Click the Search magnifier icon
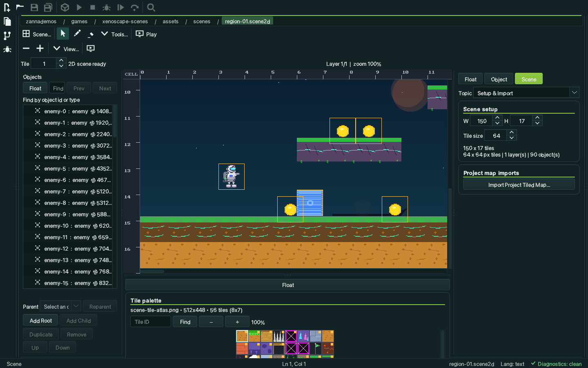Screen dimensions: 588x368 pos(151,7)
